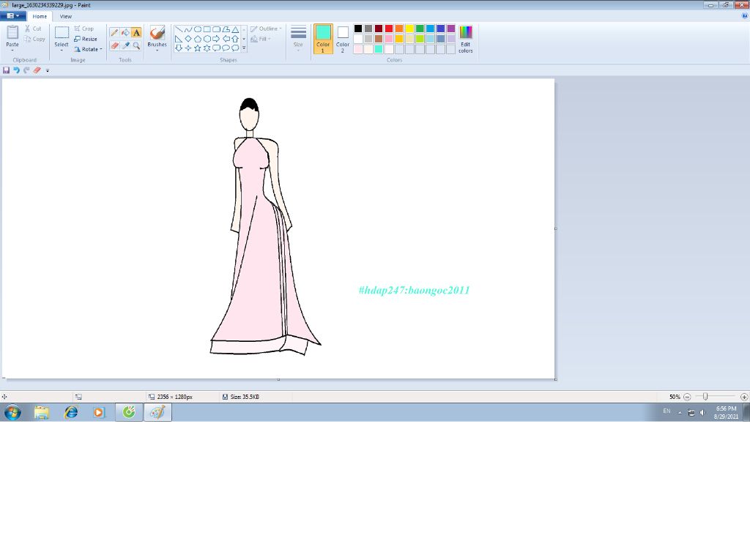Viewport: 750px width, 560px height.
Task: Click the Cut button
Action: [34, 29]
